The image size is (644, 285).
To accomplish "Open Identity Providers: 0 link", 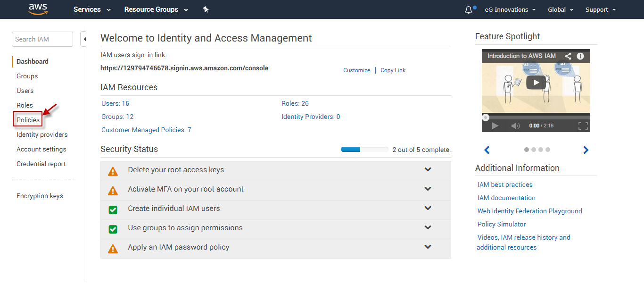I will tap(311, 117).
